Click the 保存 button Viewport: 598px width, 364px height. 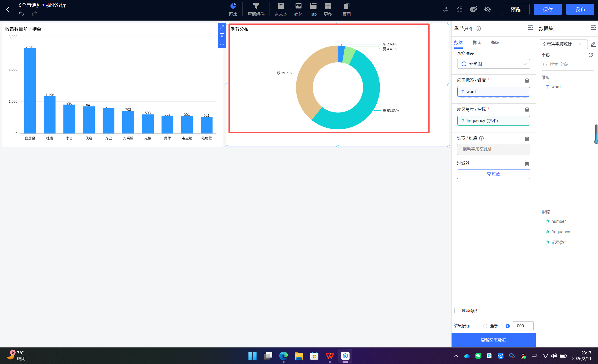547,9
